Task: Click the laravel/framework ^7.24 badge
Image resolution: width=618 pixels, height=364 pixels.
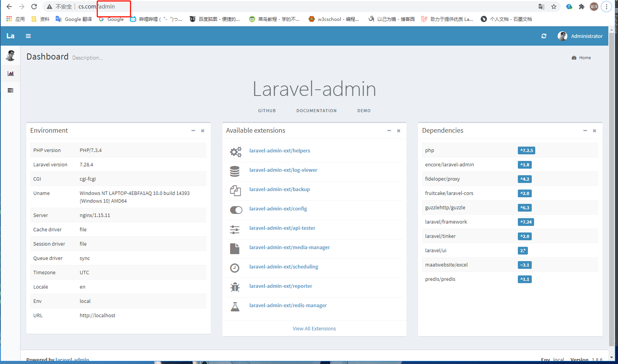Action: [526, 222]
